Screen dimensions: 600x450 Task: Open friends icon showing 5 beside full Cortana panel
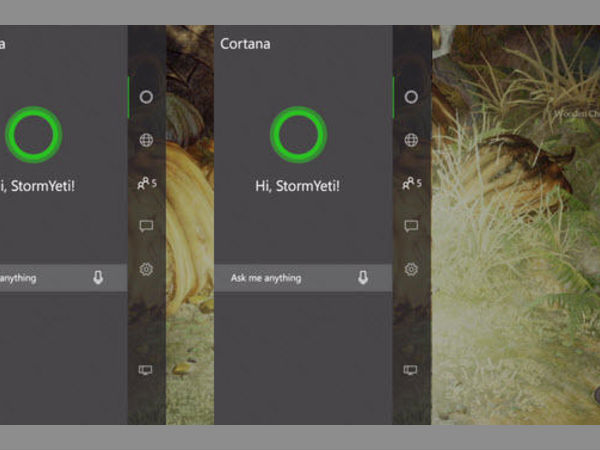412,183
